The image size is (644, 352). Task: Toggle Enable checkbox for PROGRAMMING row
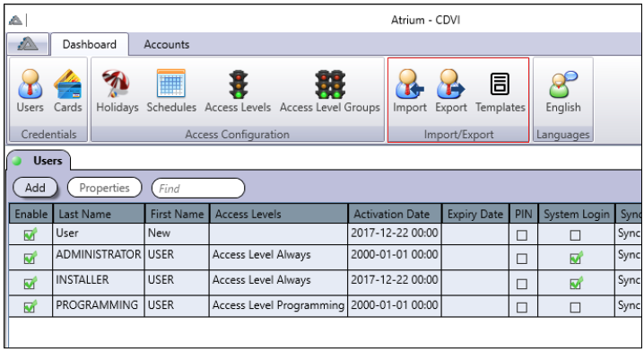click(30, 307)
